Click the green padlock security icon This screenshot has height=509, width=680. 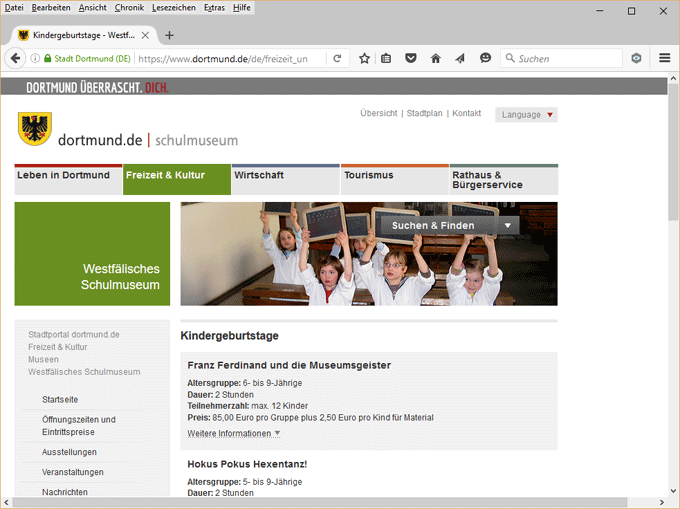pos(48,58)
